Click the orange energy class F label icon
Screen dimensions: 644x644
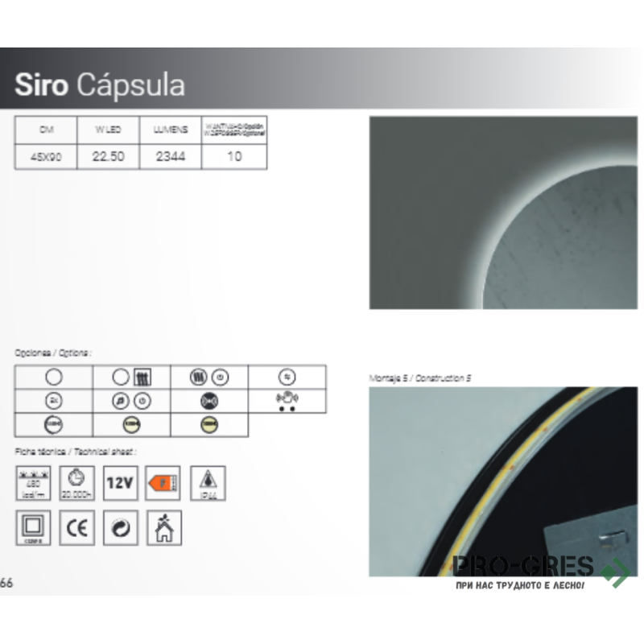[163, 483]
